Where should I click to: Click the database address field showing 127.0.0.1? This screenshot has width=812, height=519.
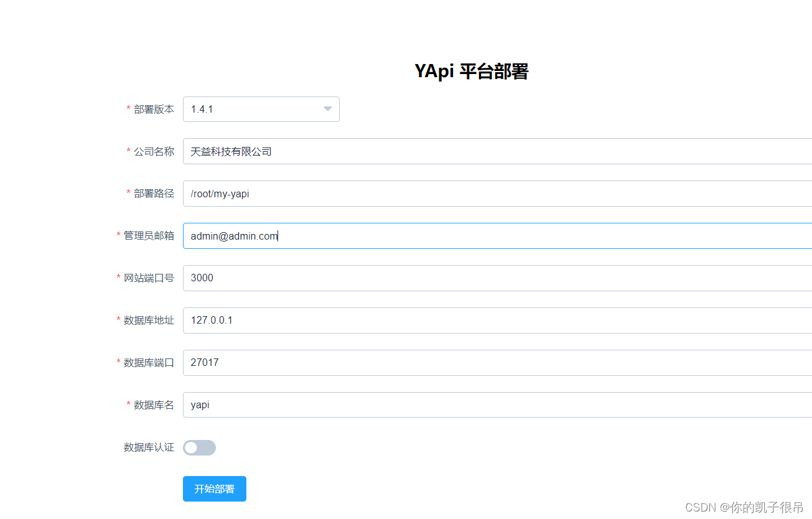(x=373, y=320)
